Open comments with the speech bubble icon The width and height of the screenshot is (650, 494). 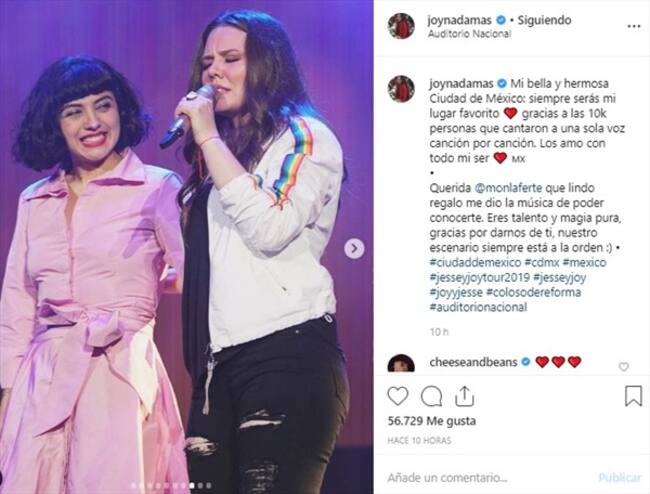click(x=432, y=396)
